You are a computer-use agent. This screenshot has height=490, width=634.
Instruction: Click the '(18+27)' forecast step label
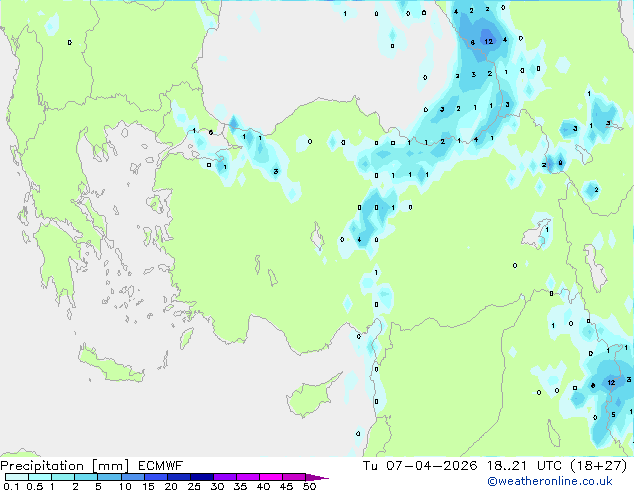[x=598, y=466]
